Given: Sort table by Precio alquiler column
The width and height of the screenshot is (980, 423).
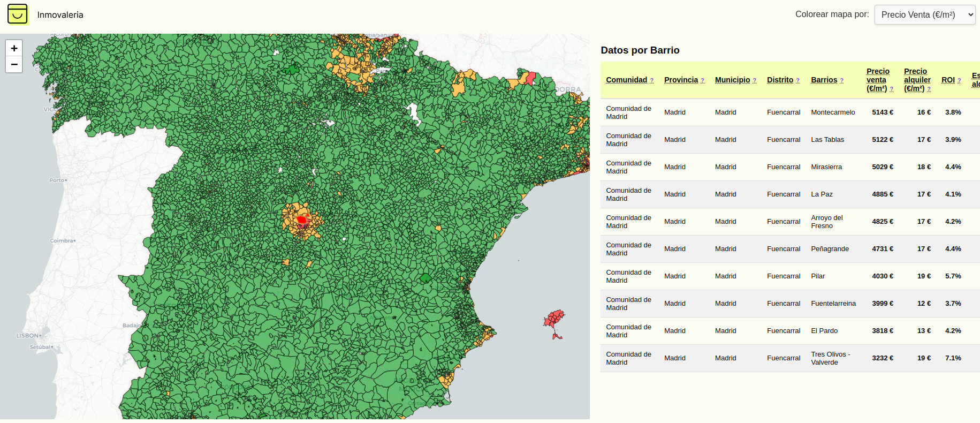Looking at the screenshot, I should (x=916, y=80).
